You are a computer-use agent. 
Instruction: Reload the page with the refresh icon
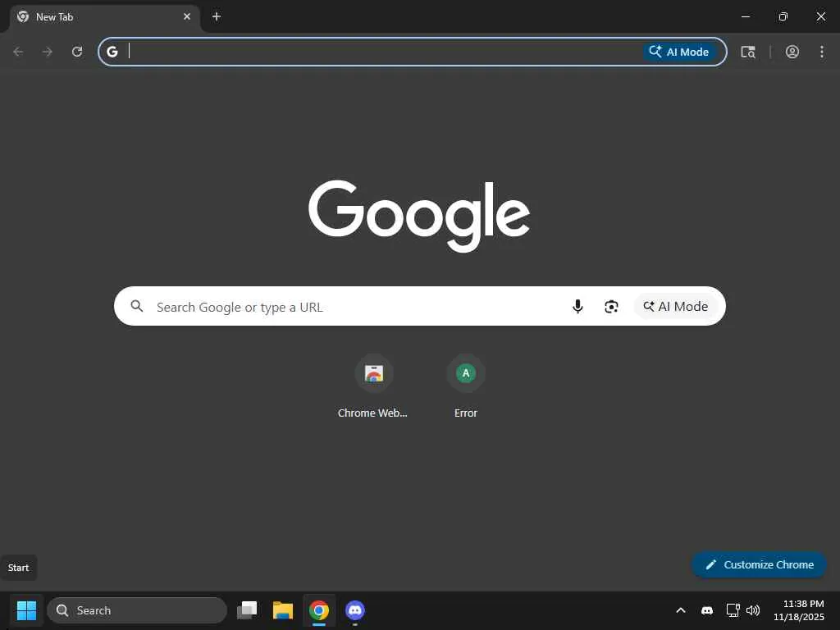tap(77, 52)
